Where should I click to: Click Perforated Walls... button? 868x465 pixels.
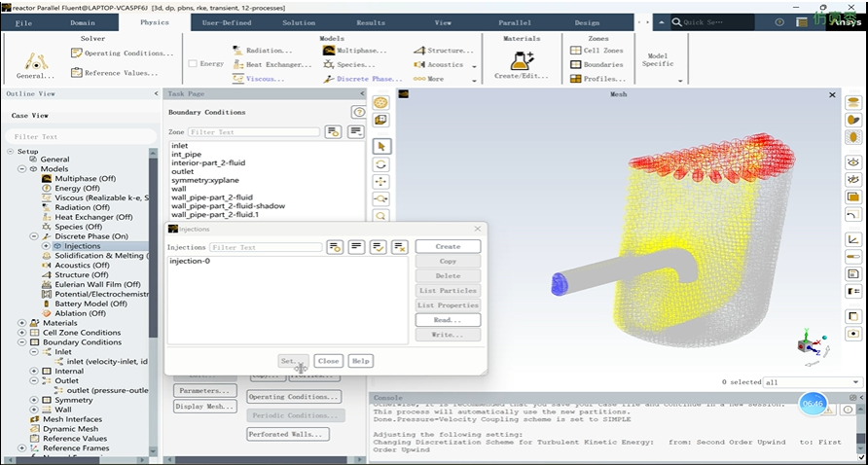(x=288, y=434)
